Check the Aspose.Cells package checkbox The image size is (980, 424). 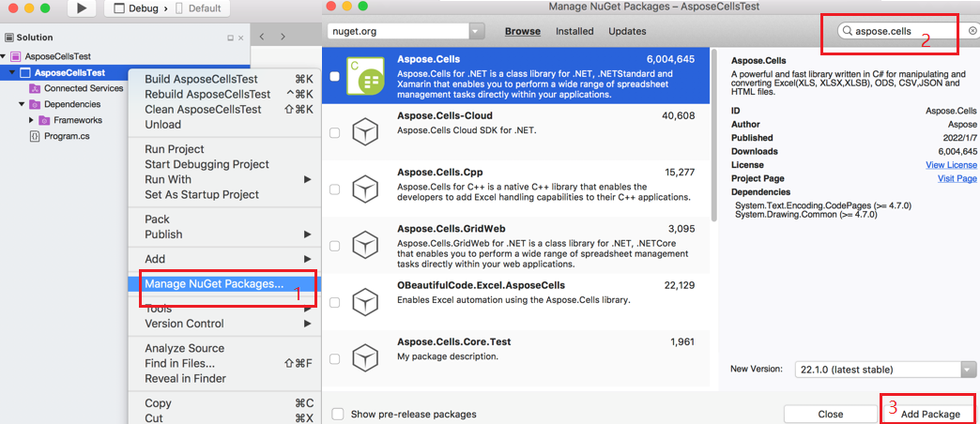(x=335, y=76)
